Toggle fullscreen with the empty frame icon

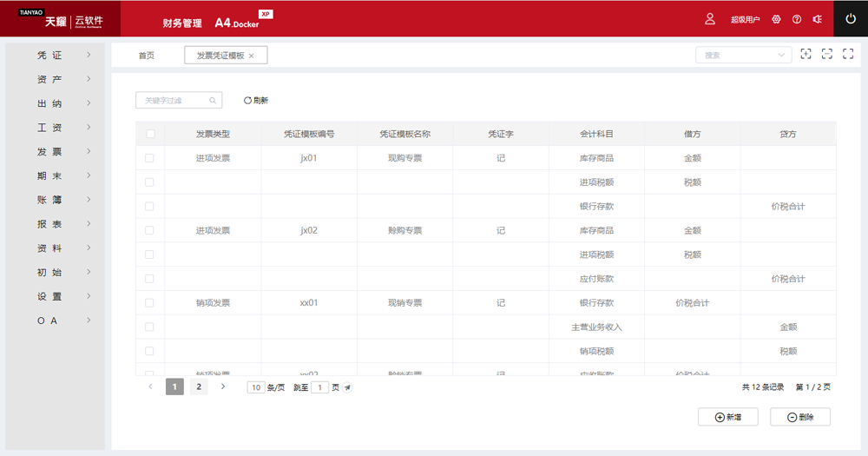pyautogui.click(x=848, y=55)
